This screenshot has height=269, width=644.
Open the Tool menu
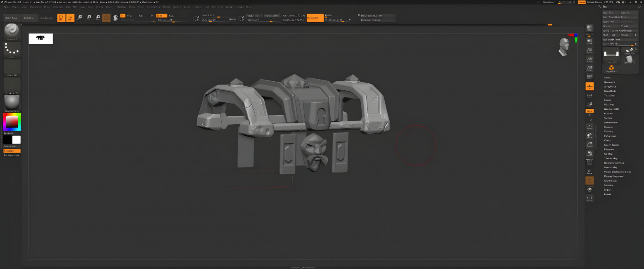point(206,7)
